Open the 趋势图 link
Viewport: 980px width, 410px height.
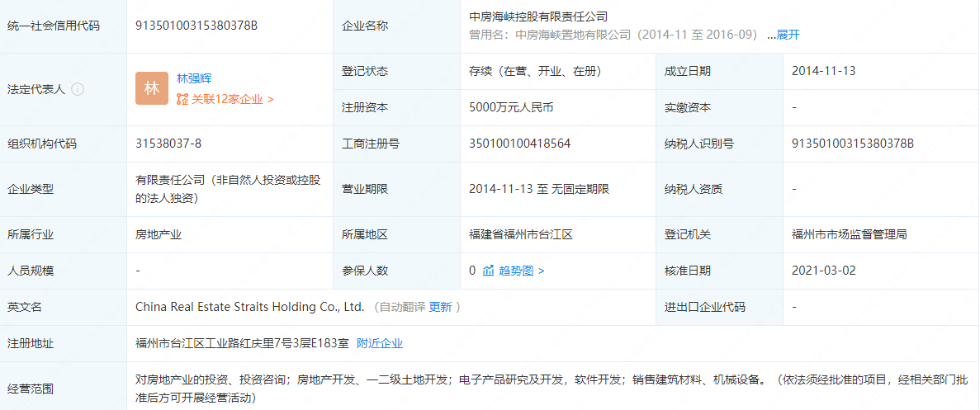tap(521, 271)
